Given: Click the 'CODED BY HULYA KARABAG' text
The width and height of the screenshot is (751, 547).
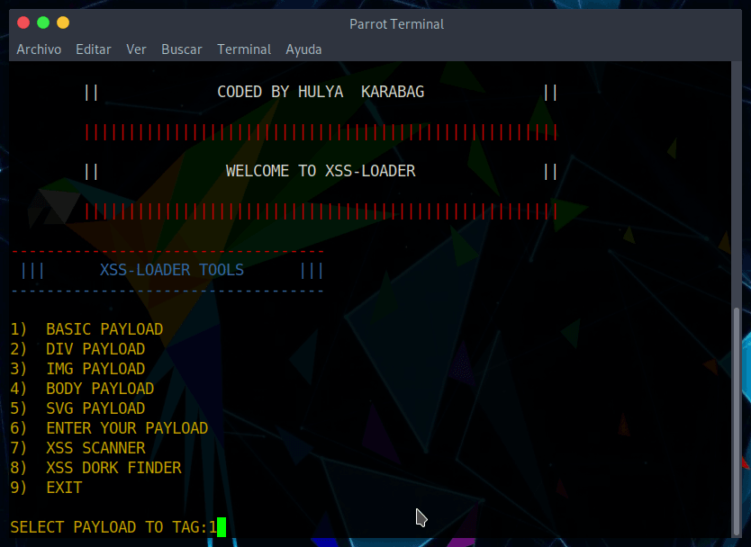Looking at the screenshot, I should tap(320, 91).
